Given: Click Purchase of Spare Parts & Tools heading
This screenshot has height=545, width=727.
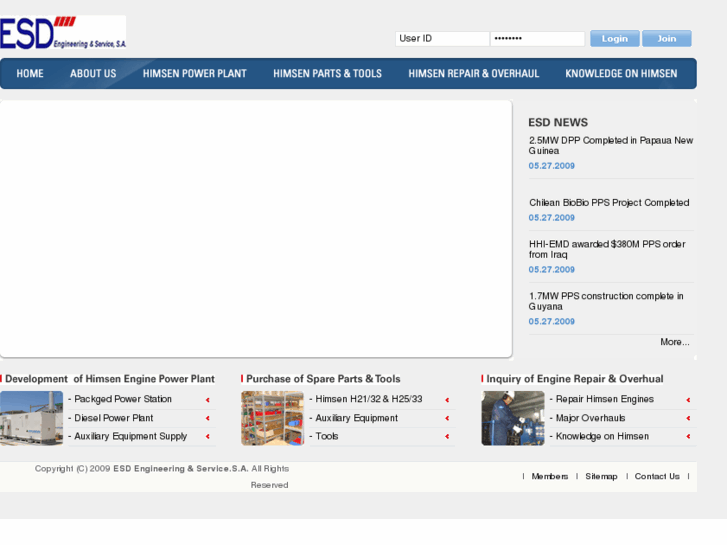Looking at the screenshot, I should (323, 379).
